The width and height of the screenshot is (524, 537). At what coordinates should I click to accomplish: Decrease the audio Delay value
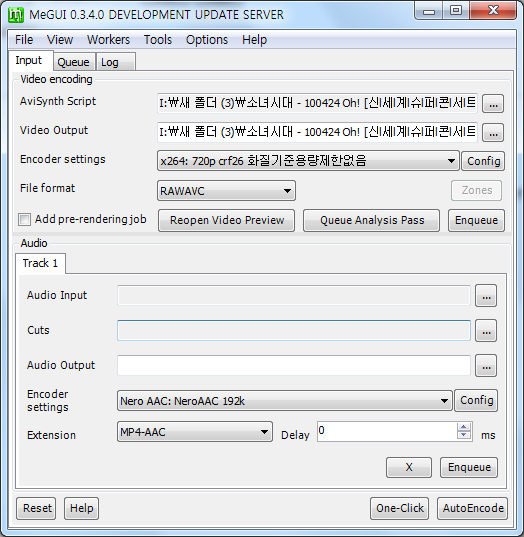(x=464, y=435)
